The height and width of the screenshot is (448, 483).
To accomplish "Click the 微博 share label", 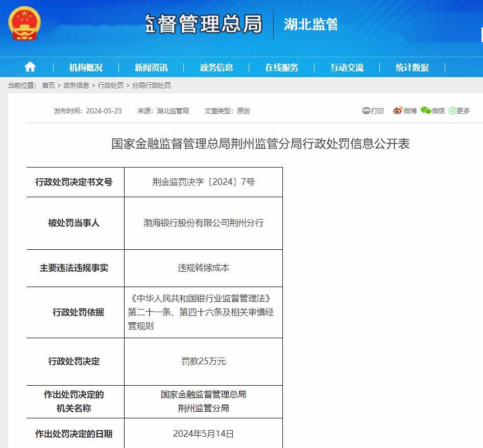I will tap(410, 111).
